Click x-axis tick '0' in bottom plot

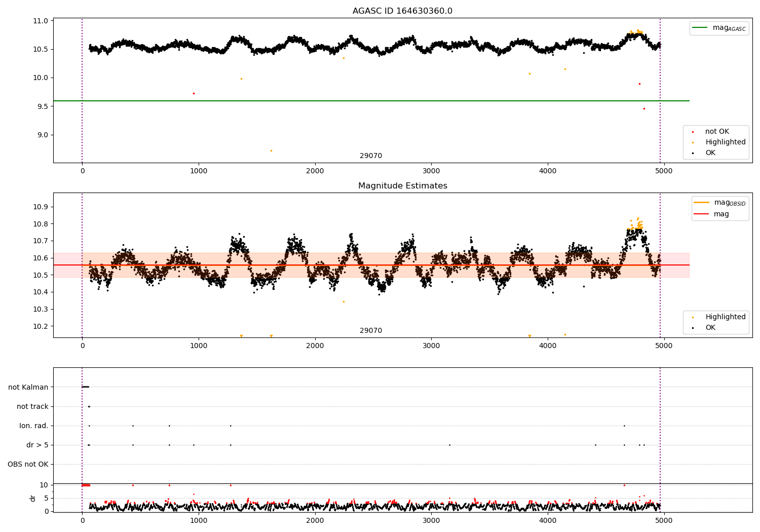[82, 520]
